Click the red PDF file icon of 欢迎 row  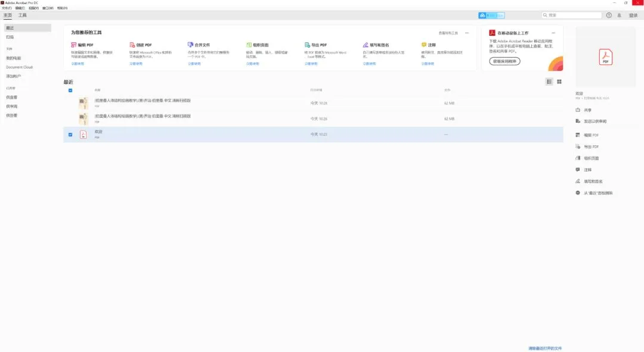point(83,135)
